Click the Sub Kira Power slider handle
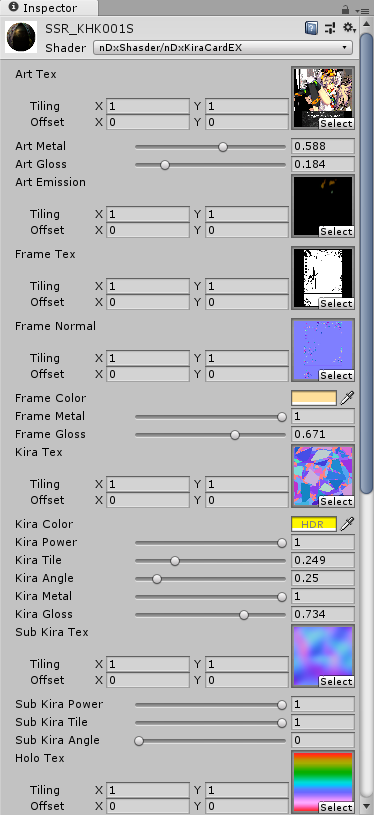Viewport: 374px width, 815px height. [282, 705]
